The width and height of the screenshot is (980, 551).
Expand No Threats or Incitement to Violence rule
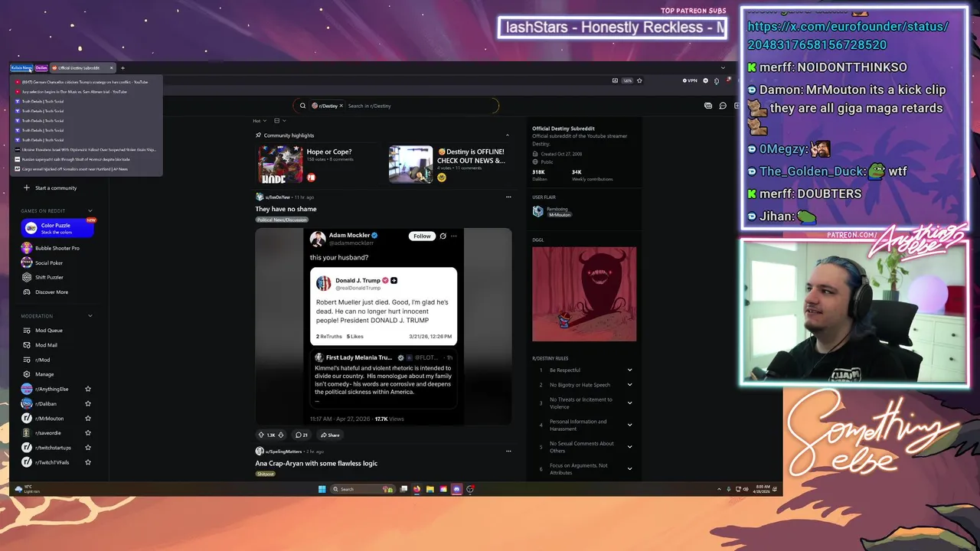click(x=629, y=403)
